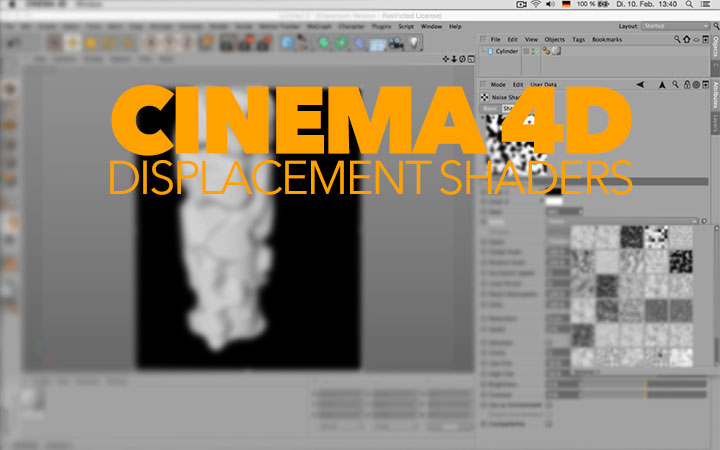The height and width of the screenshot is (450, 720).
Task: Switch to the Attributes side tab
Action: coord(715,95)
